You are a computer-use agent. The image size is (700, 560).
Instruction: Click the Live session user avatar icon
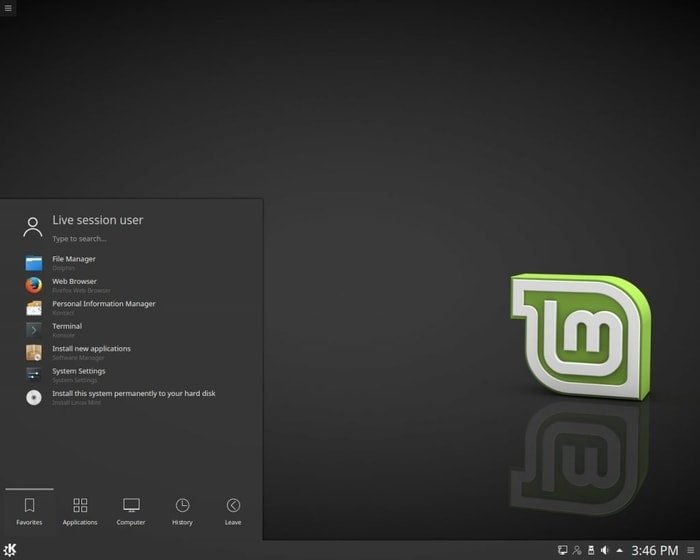click(x=33, y=227)
